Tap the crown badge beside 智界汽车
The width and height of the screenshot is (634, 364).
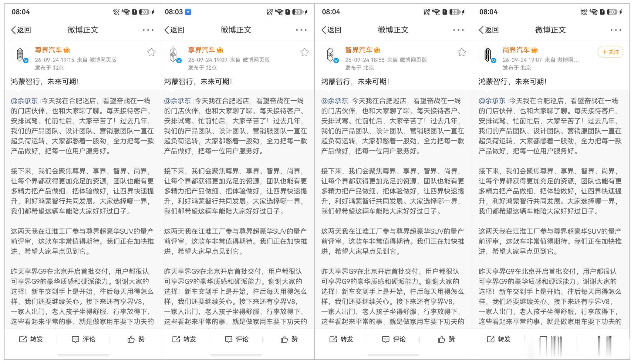tap(377, 50)
